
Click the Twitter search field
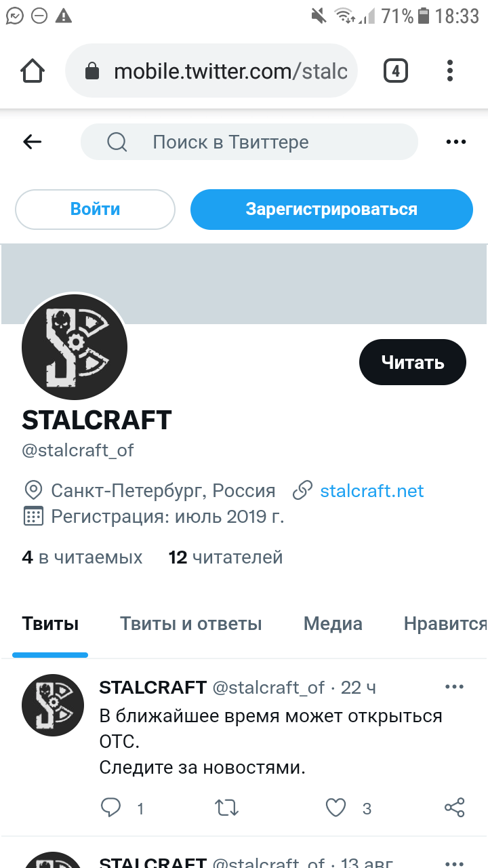(249, 142)
